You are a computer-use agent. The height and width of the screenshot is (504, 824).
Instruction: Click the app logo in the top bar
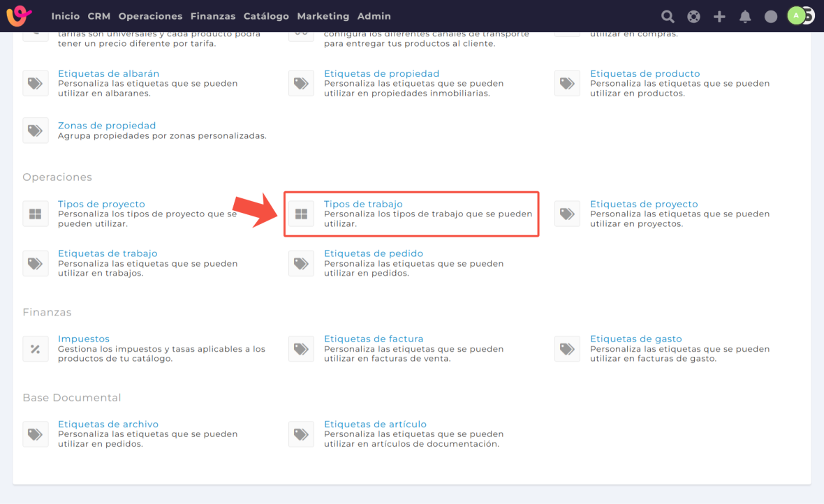click(20, 15)
